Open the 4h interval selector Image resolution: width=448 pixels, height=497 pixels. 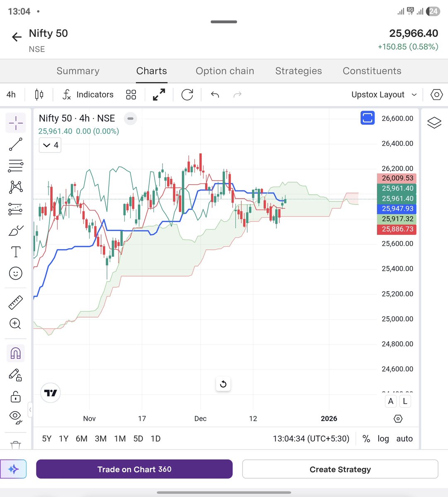(11, 94)
